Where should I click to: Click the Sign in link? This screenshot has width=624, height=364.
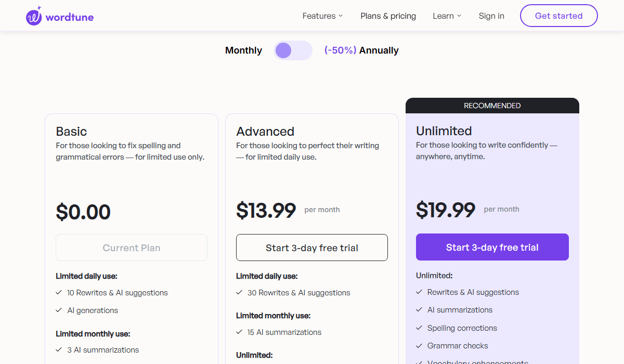click(491, 16)
